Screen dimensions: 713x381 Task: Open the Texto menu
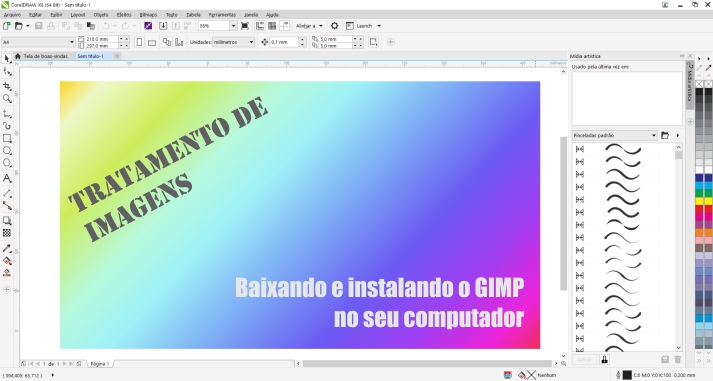[x=172, y=15]
